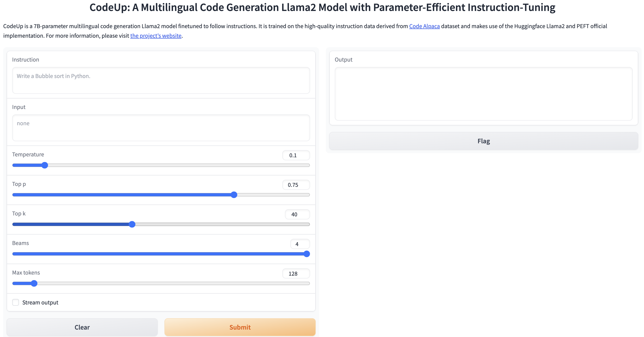The height and width of the screenshot is (337, 644).
Task: Click the Stream output label text
Action: point(40,303)
